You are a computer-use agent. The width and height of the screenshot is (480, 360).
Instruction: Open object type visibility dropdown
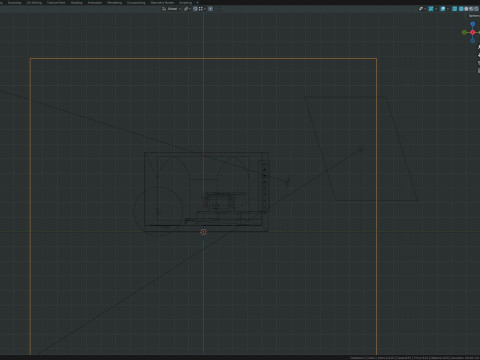coord(422,9)
